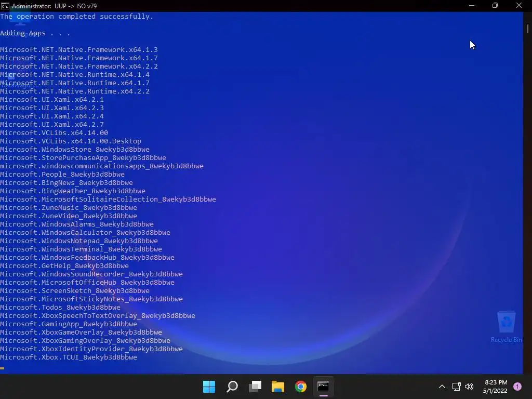Click the Microsoft.BingNews line
The width and height of the screenshot is (532, 399).
click(66, 182)
